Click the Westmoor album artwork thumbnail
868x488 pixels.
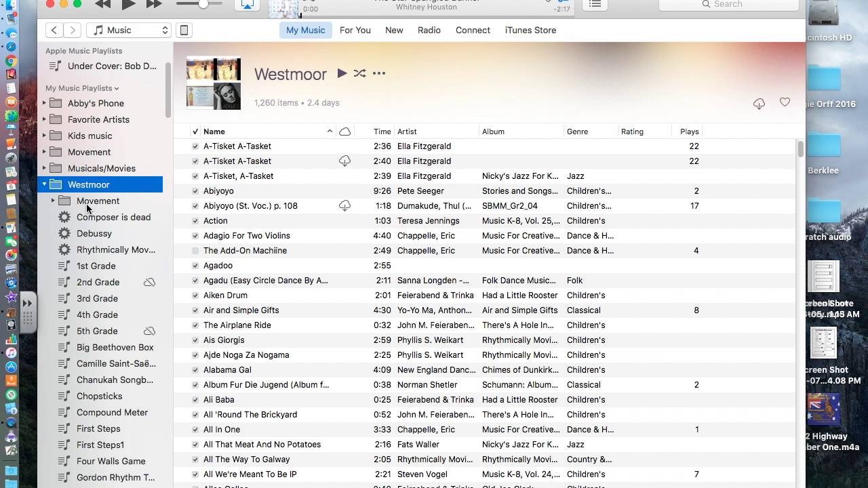tap(214, 83)
